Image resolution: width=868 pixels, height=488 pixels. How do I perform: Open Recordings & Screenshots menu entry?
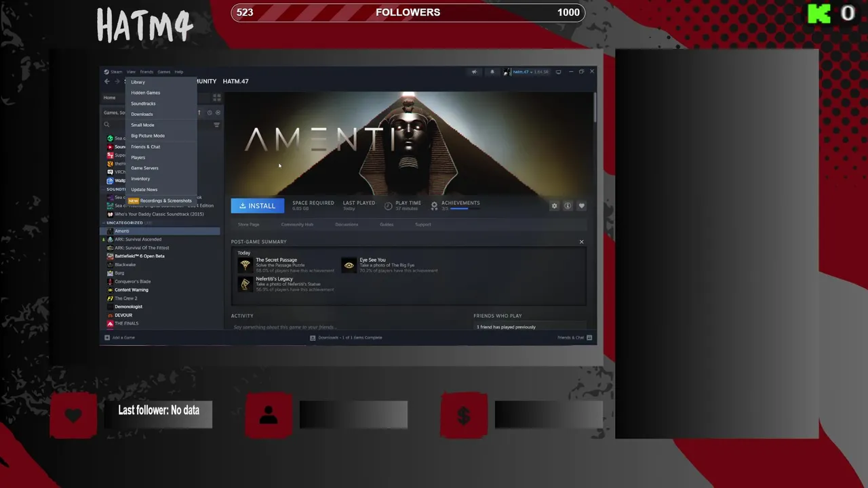pyautogui.click(x=160, y=201)
